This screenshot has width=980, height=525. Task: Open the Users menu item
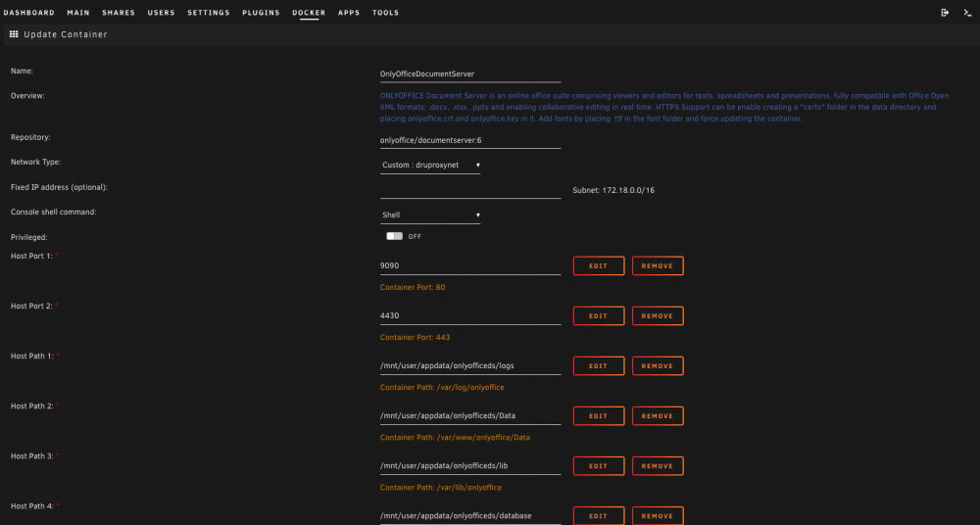point(162,13)
